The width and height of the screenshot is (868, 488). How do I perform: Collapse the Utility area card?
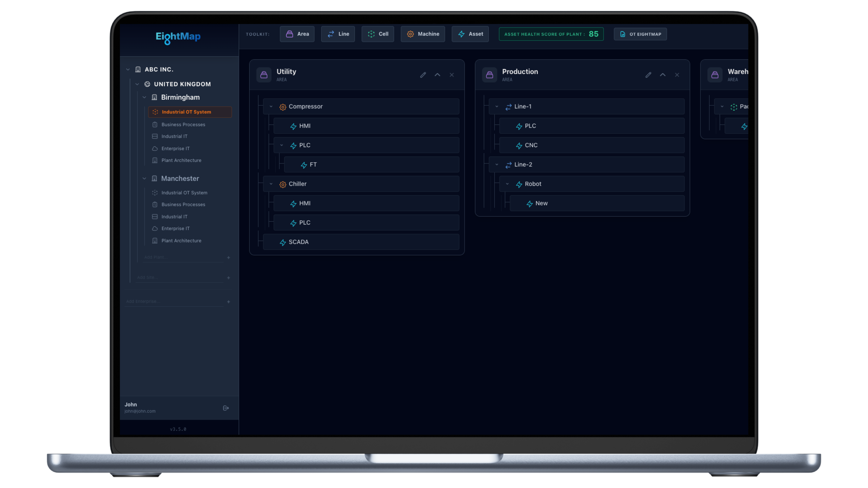click(x=437, y=75)
